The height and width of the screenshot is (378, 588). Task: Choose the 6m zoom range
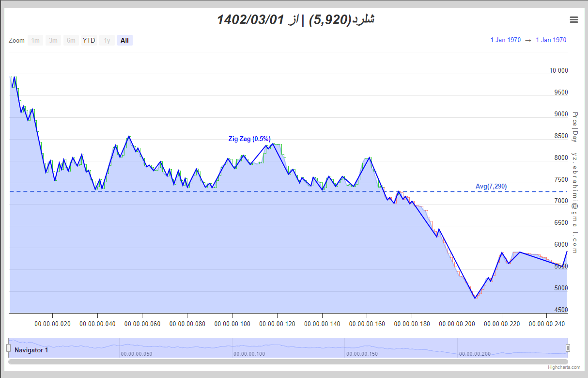point(71,40)
